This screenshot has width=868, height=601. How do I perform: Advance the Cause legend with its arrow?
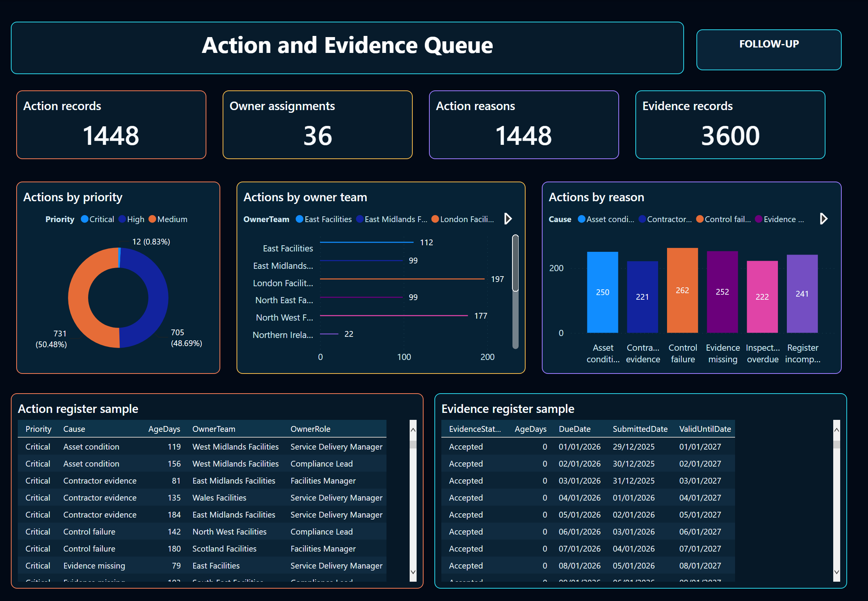[x=824, y=219]
